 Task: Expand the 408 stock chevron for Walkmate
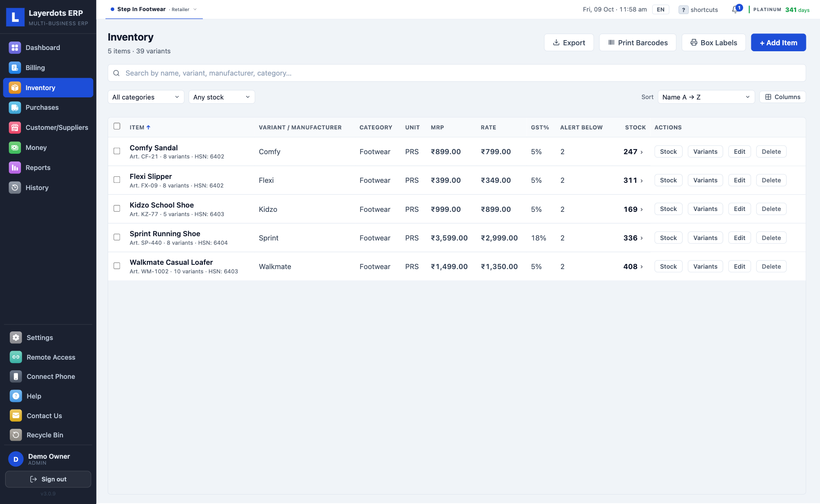tap(641, 267)
